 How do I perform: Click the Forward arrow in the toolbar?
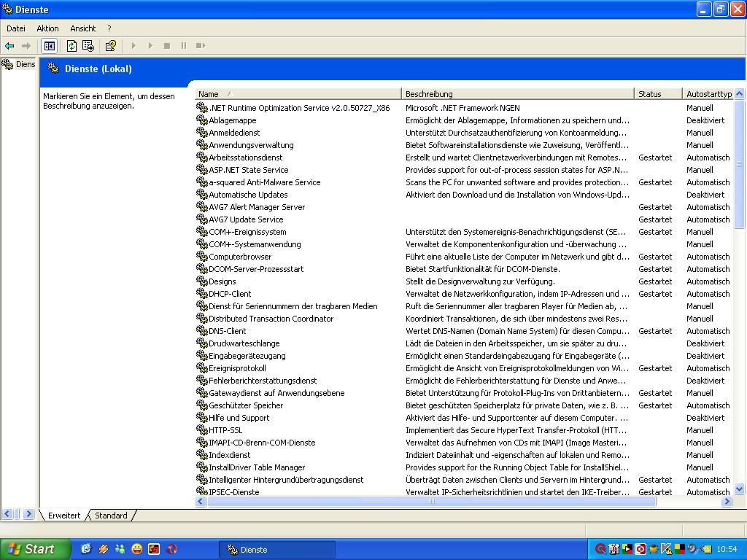[x=26, y=46]
